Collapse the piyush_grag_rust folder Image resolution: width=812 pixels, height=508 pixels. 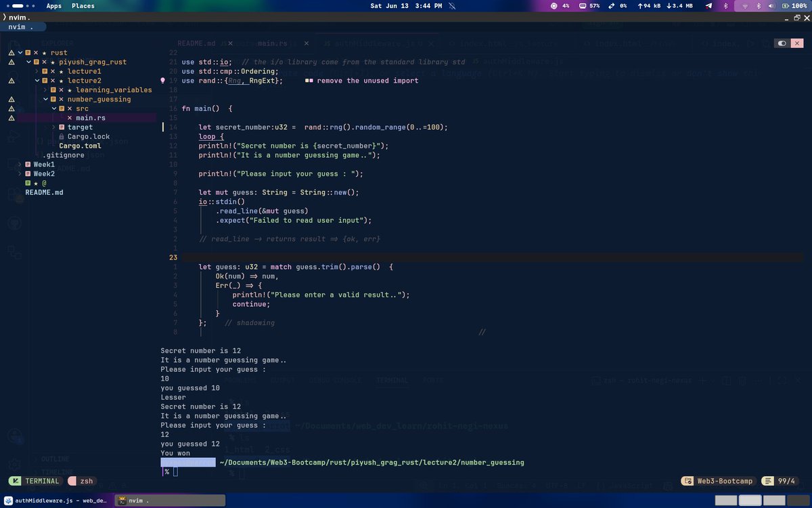[28, 62]
